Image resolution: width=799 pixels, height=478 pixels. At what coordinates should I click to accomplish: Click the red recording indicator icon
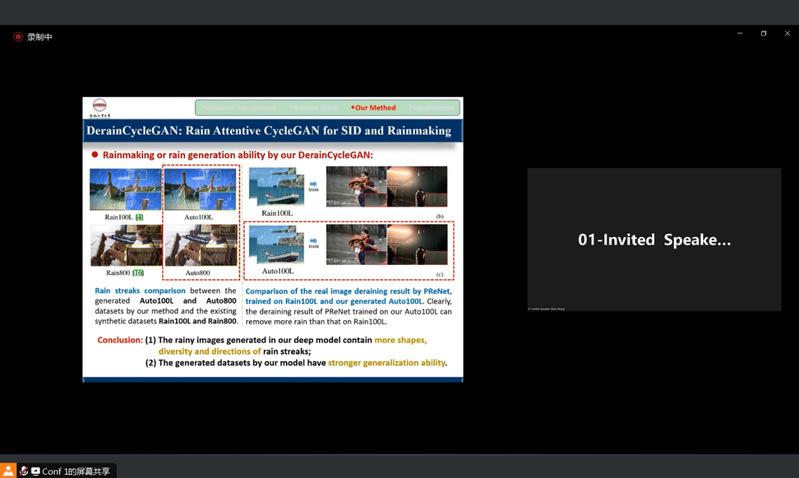point(18,37)
